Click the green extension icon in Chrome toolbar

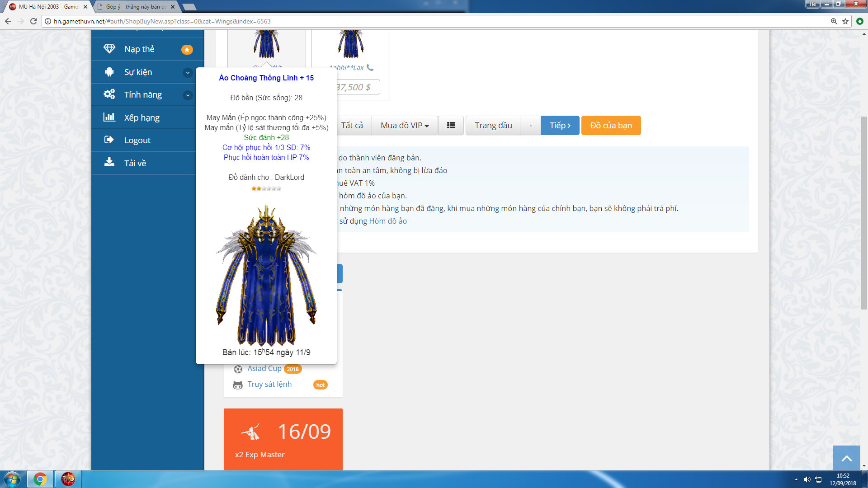859,21
